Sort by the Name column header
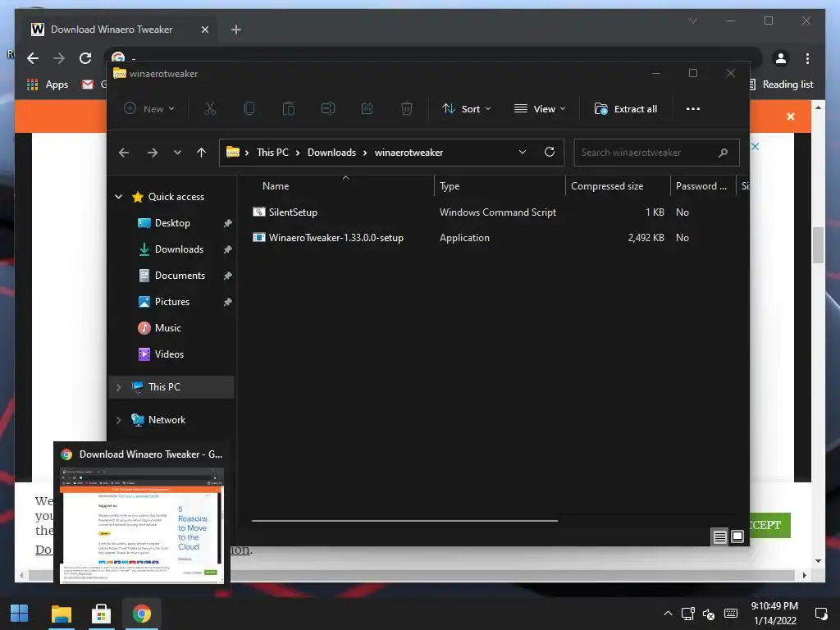 276,186
